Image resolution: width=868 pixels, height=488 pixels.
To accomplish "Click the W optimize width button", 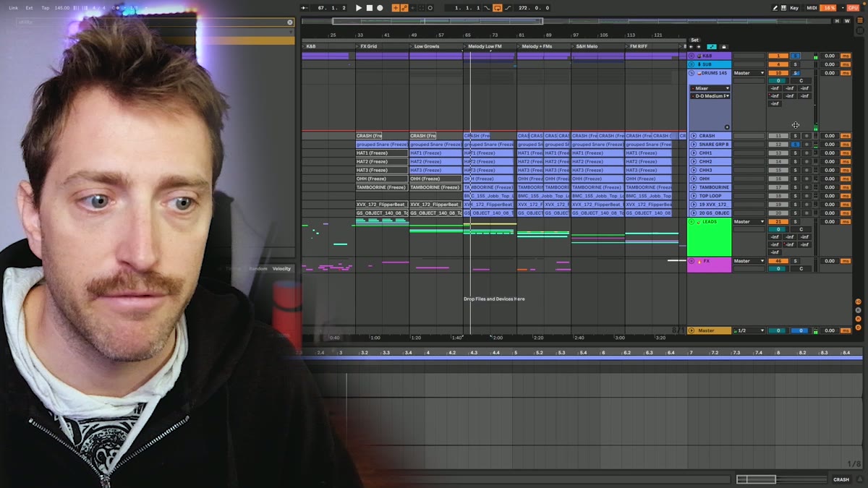I will 847,21.
